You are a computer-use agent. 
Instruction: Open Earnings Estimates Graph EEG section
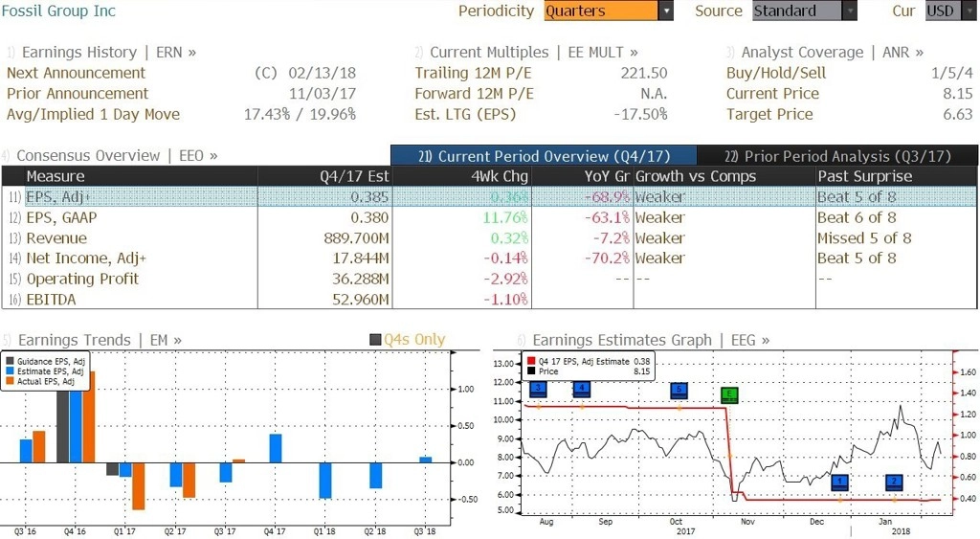pos(644,340)
